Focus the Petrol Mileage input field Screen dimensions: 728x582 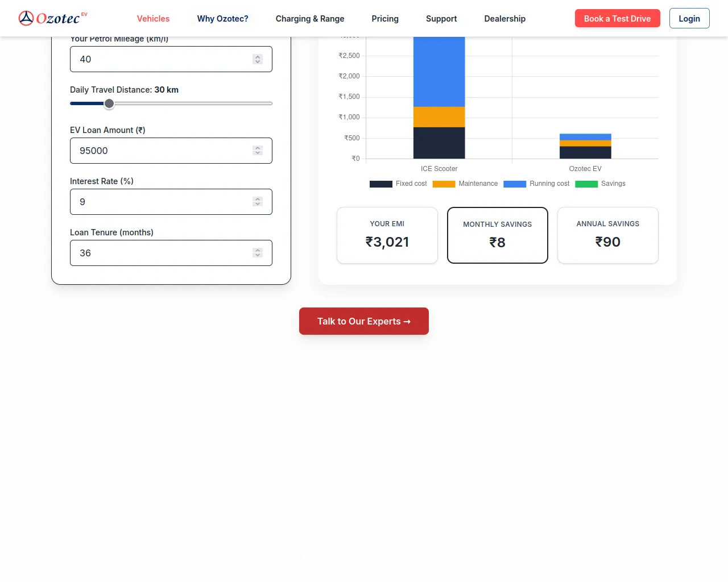point(171,59)
